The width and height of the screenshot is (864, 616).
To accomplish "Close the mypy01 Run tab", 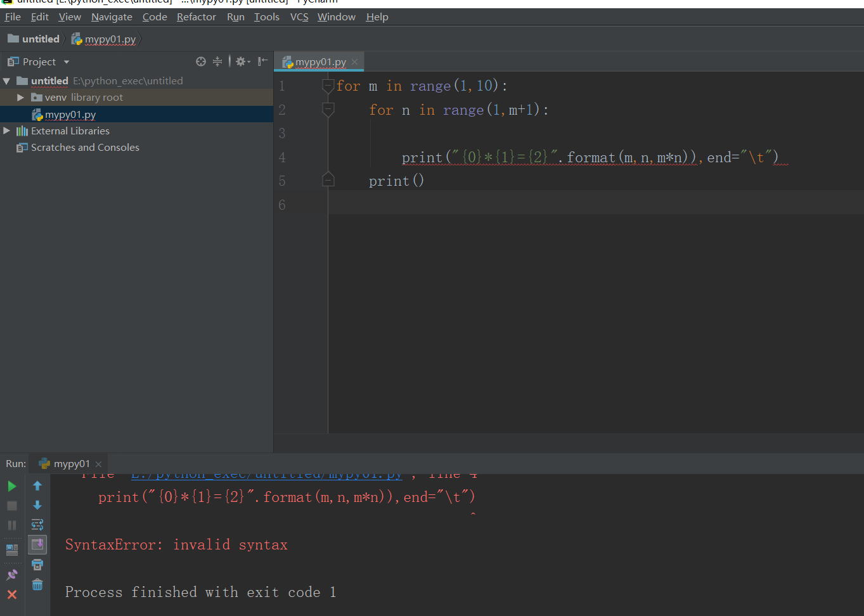I will click(98, 464).
